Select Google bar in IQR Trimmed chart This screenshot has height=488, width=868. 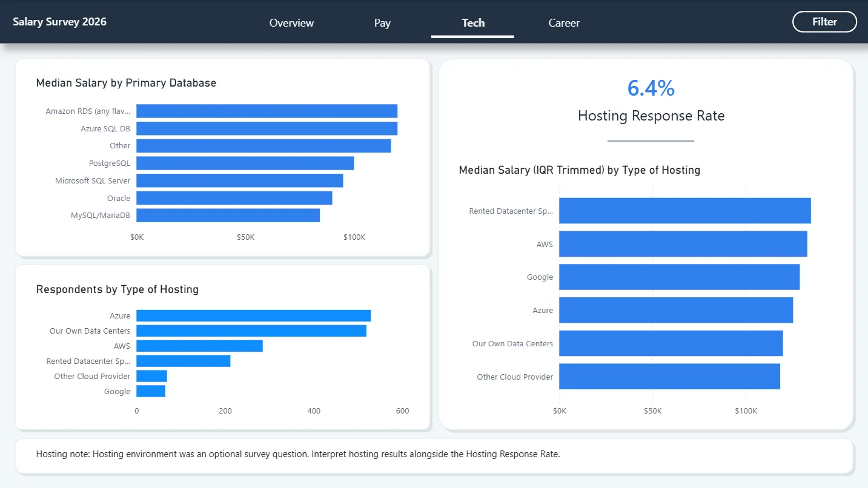pos(679,277)
